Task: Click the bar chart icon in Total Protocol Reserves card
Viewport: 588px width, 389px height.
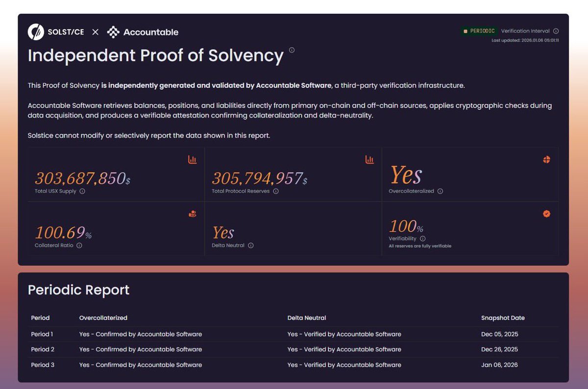Action: (369, 160)
